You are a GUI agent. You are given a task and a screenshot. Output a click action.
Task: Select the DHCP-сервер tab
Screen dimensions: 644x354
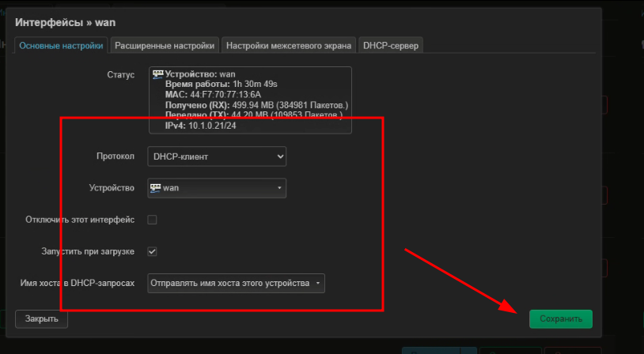point(391,46)
